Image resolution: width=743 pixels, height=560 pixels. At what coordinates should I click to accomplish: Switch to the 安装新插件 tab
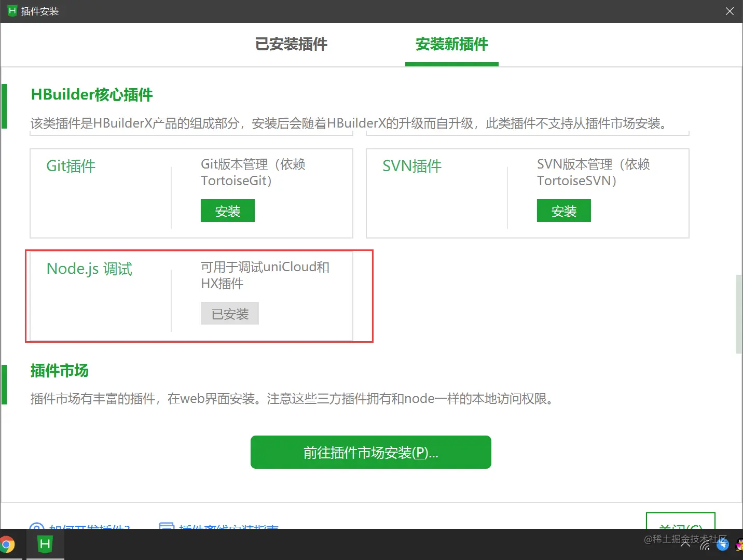[451, 45]
